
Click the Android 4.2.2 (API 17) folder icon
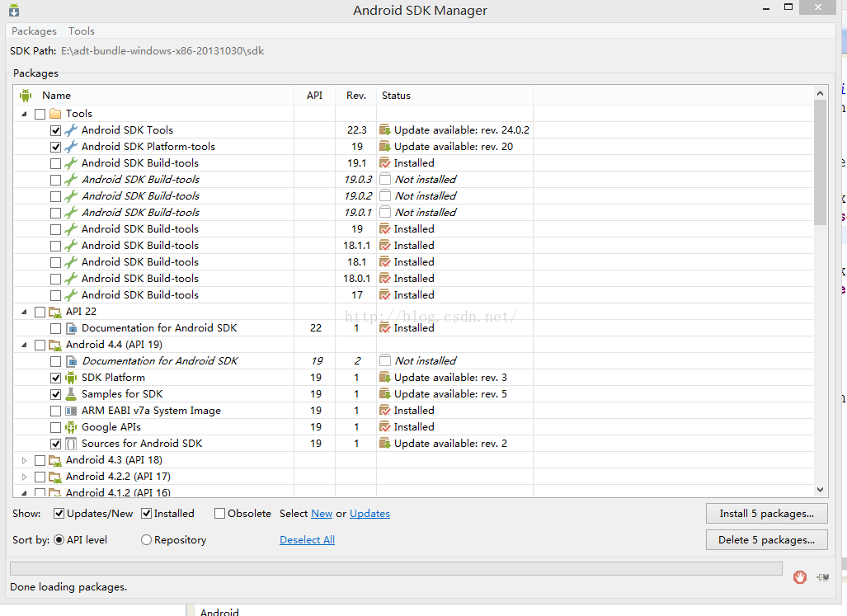click(55, 477)
